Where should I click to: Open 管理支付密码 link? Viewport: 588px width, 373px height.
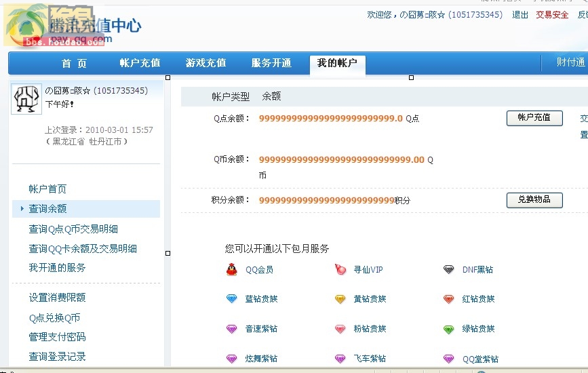coord(57,337)
